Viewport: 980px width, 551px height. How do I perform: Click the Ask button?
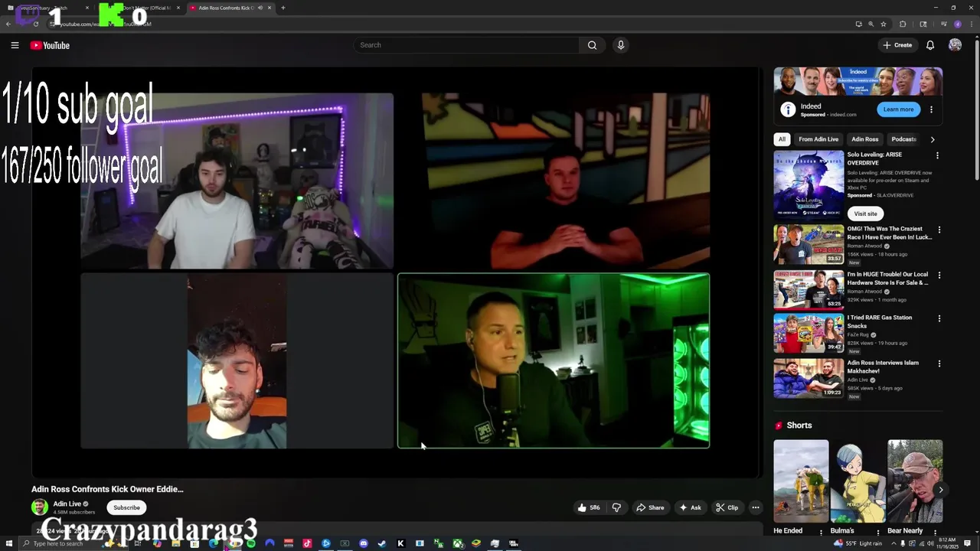pos(690,507)
